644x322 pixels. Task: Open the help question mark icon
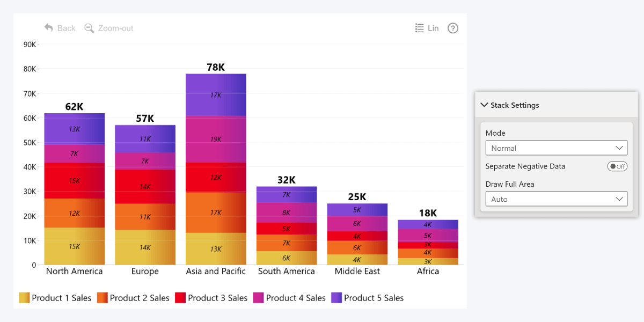pyautogui.click(x=453, y=28)
